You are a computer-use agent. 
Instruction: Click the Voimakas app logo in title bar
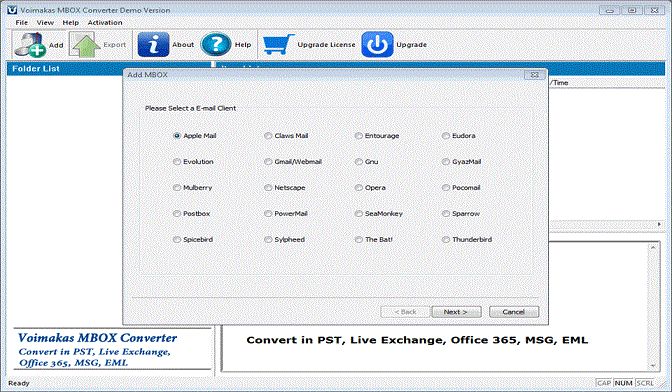[12, 9]
